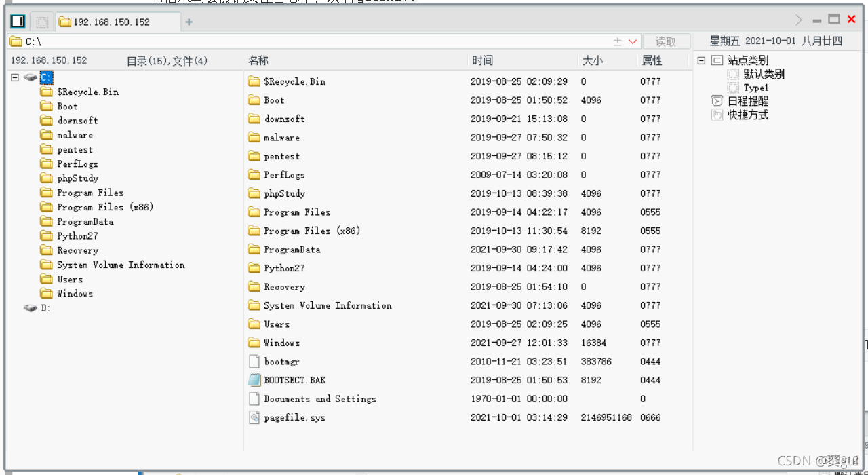Click PerfLogs folder icon in file list
Screen dimensions: 868x475
(x=254, y=174)
